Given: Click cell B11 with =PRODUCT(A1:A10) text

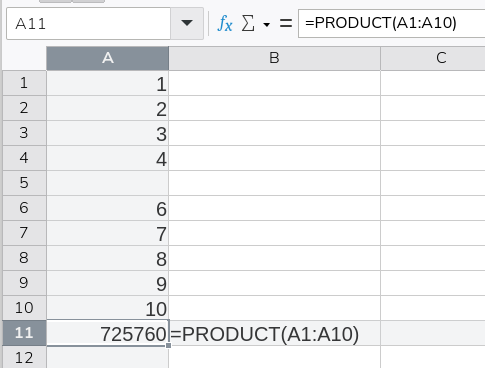Looking at the screenshot, I should (274, 333).
